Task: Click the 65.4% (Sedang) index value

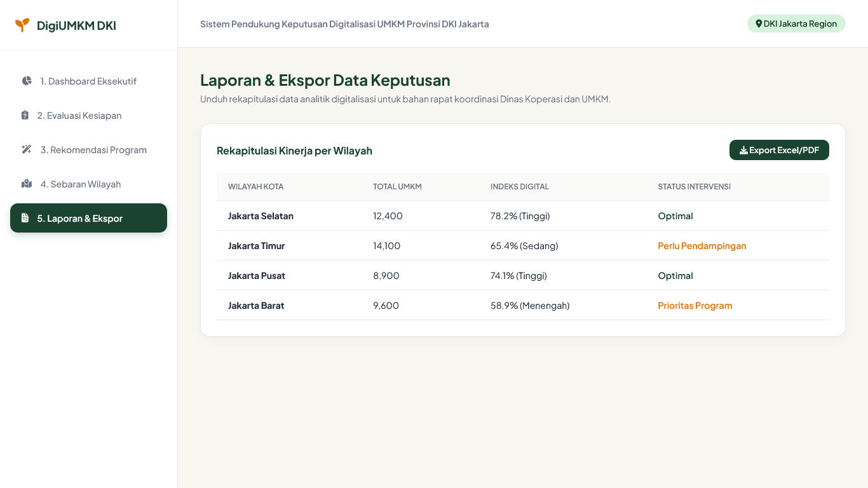Action: pos(524,246)
